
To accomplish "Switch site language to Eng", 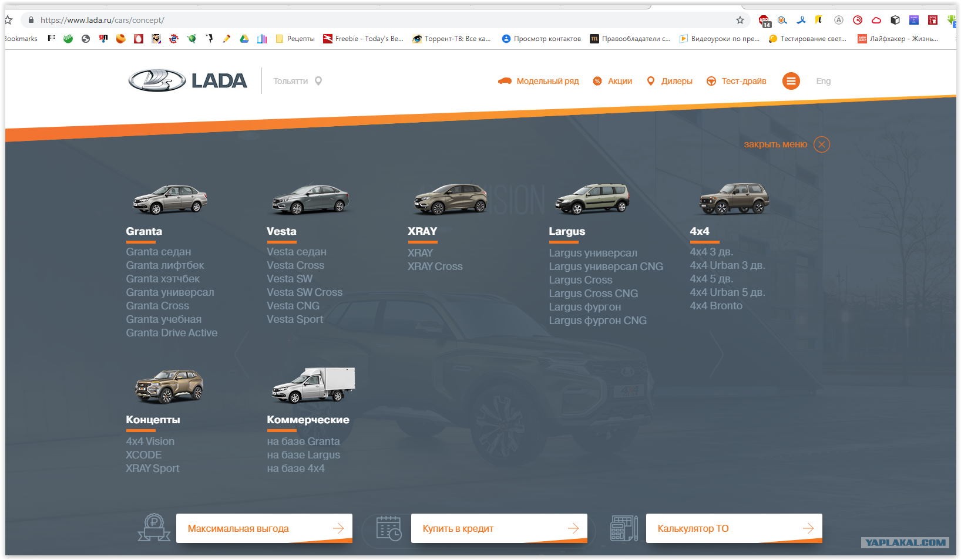I will (823, 81).
